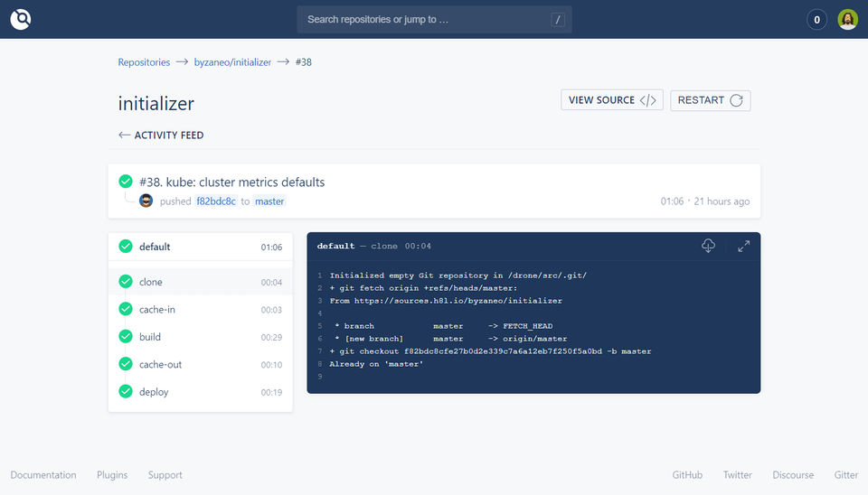
Task: Click log line [new branch] origin/master
Action: tap(450, 339)
